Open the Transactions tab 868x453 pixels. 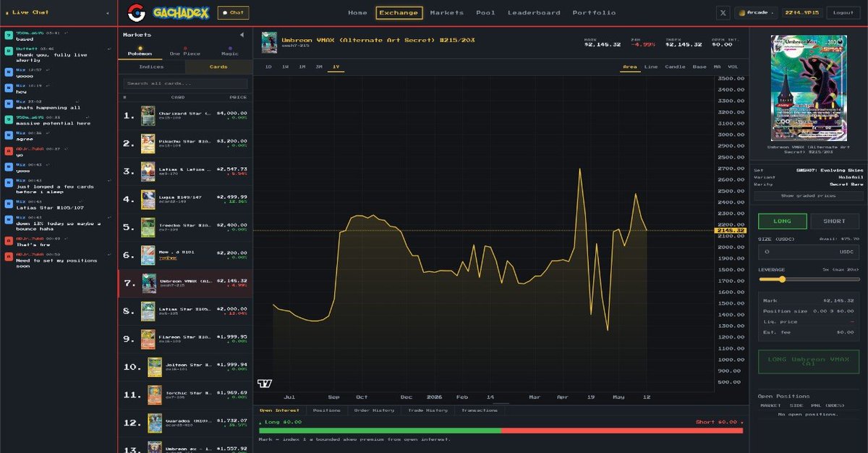(479, 410)
